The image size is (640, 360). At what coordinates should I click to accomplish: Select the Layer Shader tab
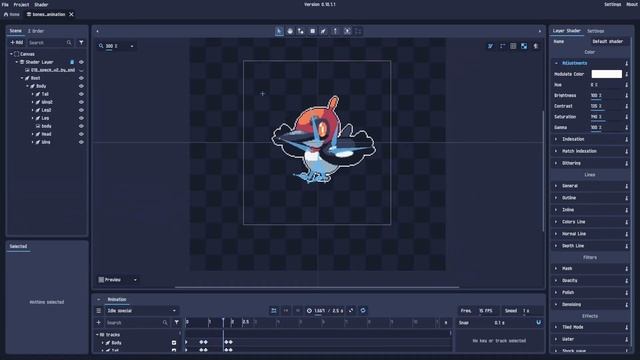[x=567, y=31]
